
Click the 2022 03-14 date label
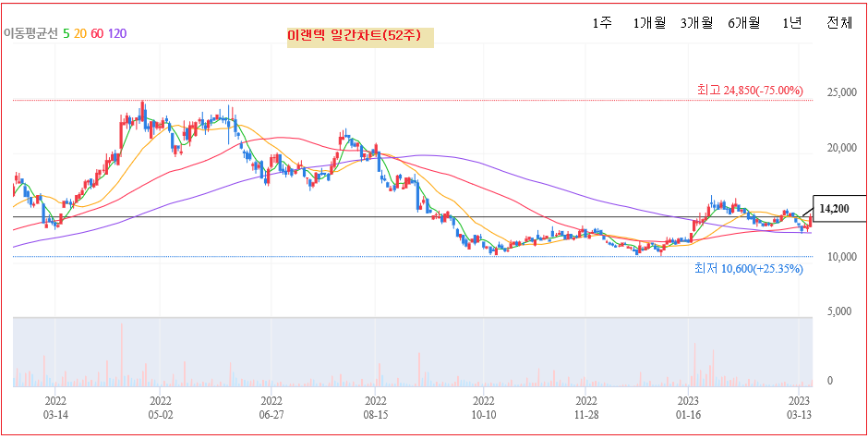[x=55, y=407]
